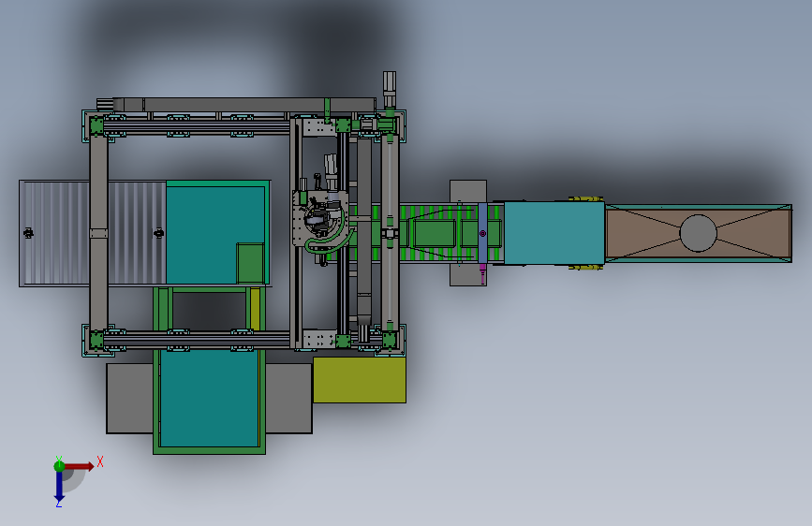Select the servo motor atop the gantry
The height and width of the screenshot is (526, 812).
click(x=390, y=90)
